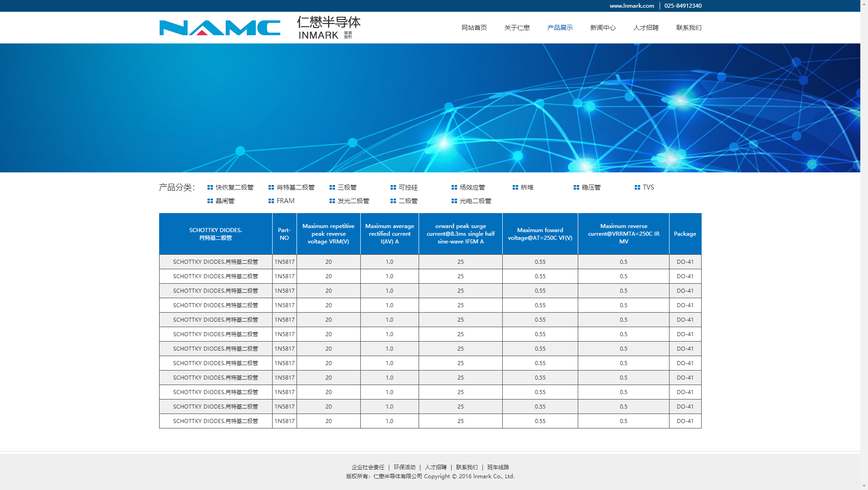868x490 pixels.
Task: Click the QR code icon beside INMARK
Action: (348, 35)
